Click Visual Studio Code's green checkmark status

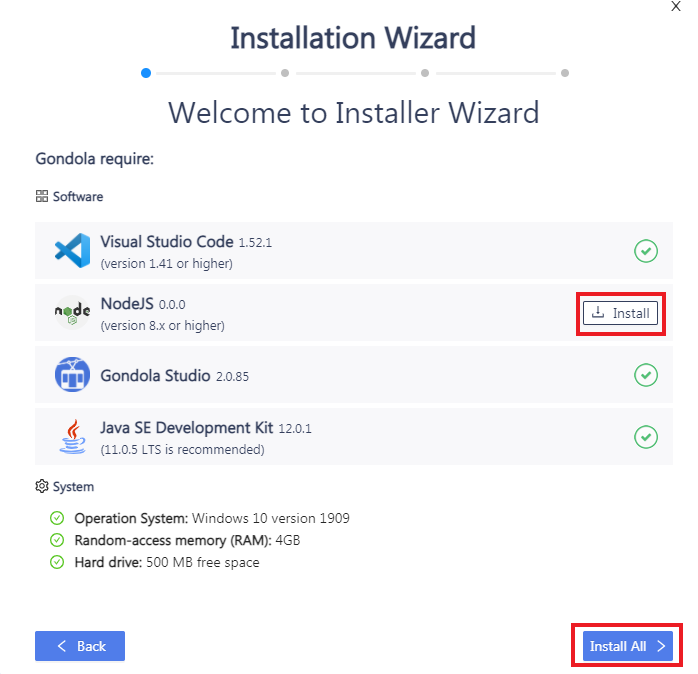click(x=646, y=251)
